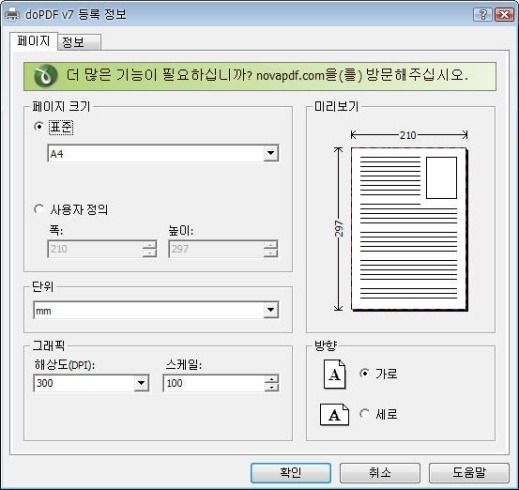Choose the 가로 orientation option

click(364, 373)
